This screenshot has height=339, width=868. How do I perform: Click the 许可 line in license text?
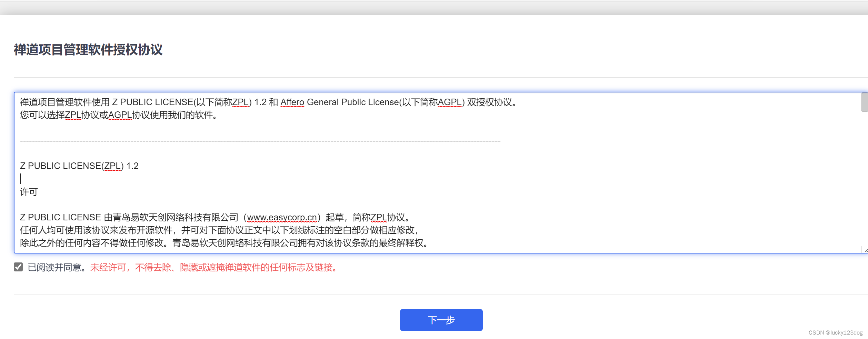29,192
